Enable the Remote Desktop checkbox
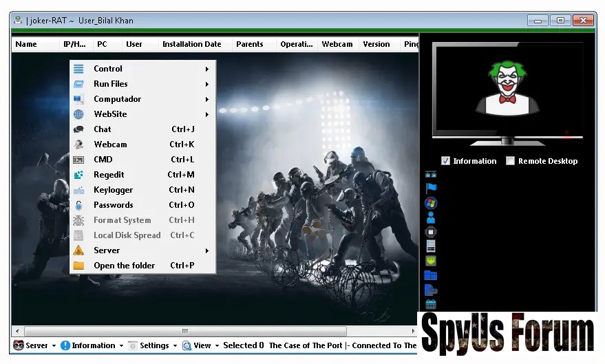This screenshot has height=364, width=605. pos(510,161)
